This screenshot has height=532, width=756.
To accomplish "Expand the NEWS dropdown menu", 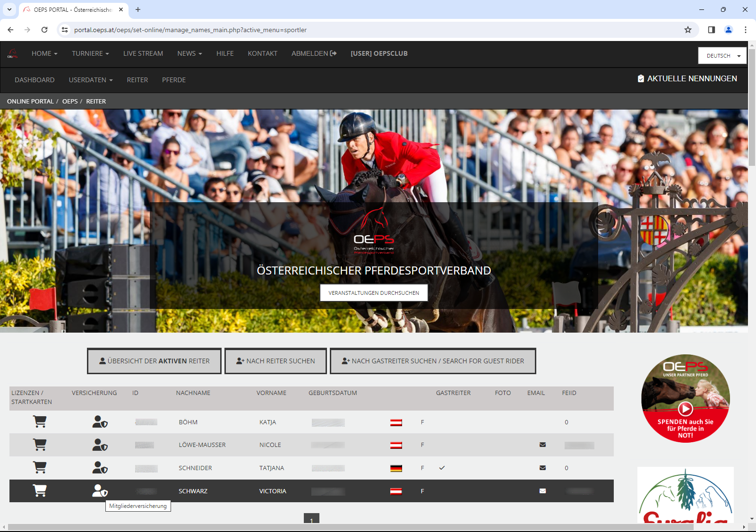I will click(189, 53).
